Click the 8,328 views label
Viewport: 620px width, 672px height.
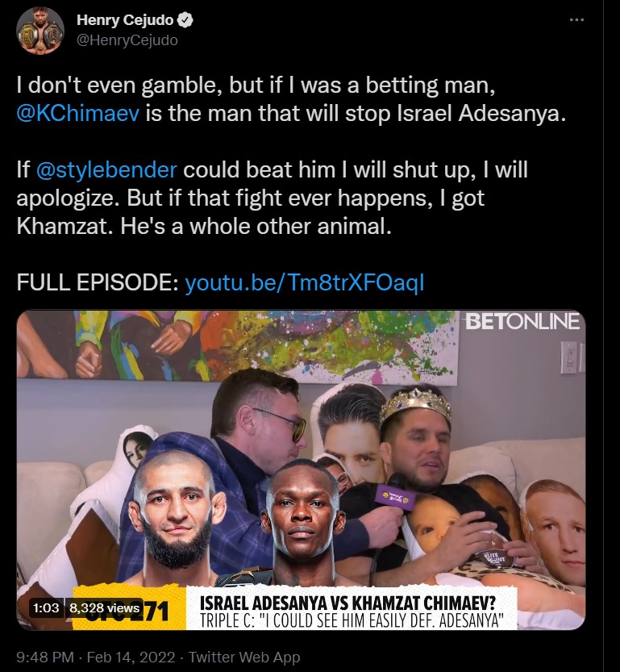point(104,607)
